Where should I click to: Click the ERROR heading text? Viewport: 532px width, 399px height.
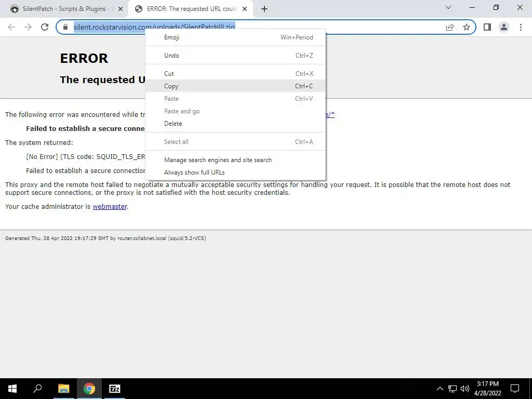(84, 58)
